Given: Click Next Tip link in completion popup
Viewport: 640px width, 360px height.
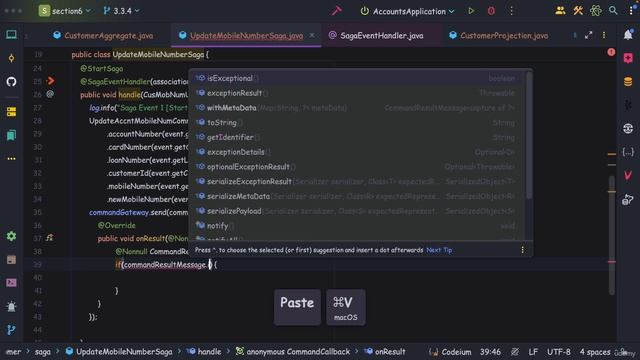Looking at the screenshot, I should pos(439,250).
